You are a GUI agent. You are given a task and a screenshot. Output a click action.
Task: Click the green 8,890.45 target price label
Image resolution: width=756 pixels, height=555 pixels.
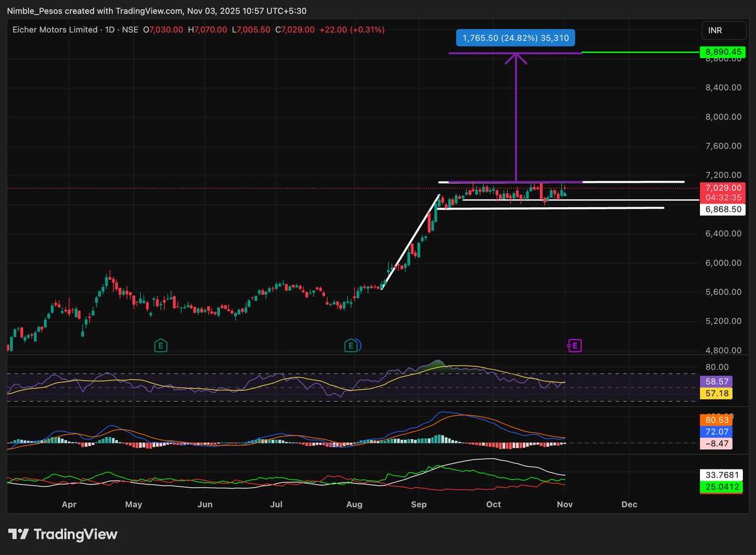723,52
